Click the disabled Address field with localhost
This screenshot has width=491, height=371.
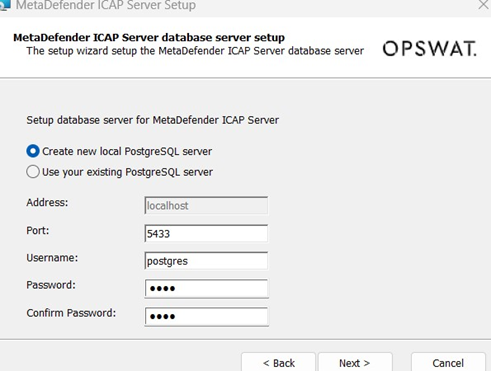point(206,206)
